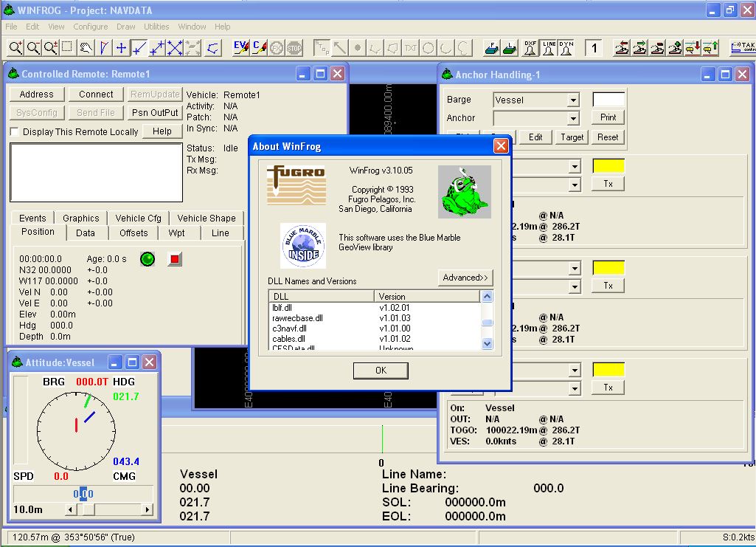
Task: Click the green status indicator in Position panel
Action: pyautogui.click(x=147, y=259)
